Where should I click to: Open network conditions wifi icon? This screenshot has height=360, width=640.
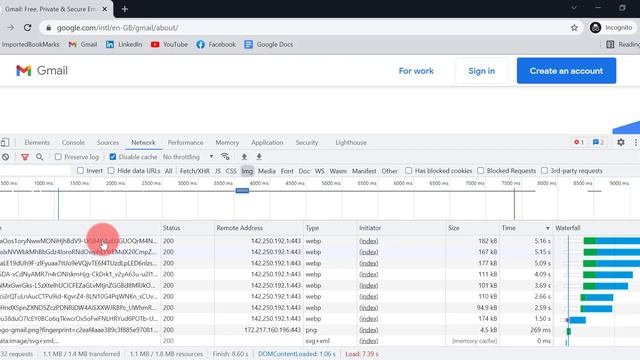pyautogui.click(x=225, y=157)
